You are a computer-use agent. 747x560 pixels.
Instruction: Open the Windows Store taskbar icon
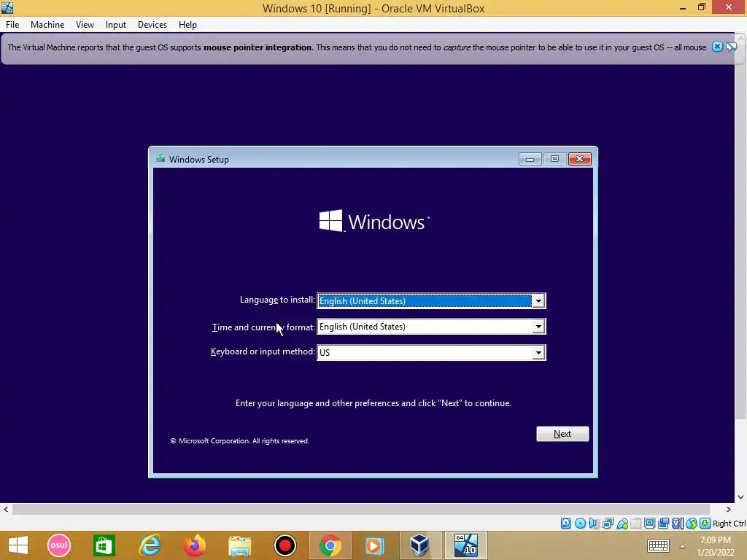(104, 545)
